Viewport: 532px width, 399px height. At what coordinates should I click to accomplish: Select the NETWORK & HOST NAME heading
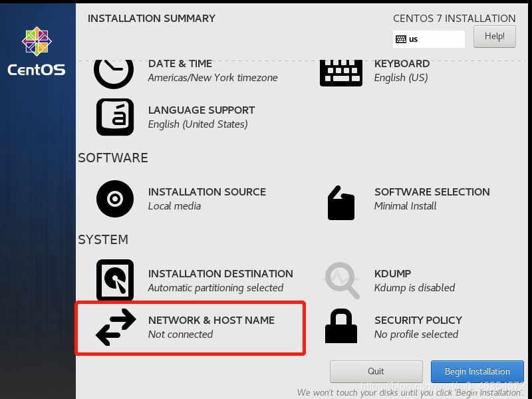click(x=211, y=321)
